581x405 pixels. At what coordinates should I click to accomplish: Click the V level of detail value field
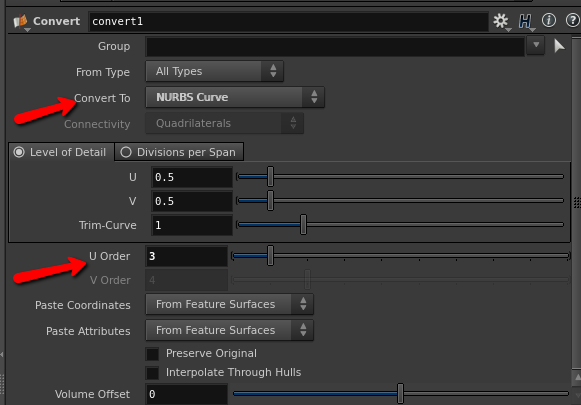[x=192, y=201]
